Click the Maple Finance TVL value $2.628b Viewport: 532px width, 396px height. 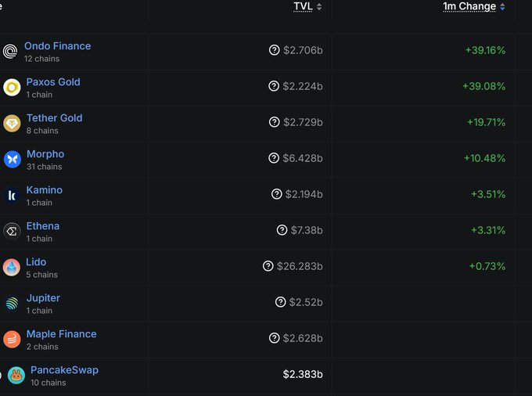(x=303, y=338)
